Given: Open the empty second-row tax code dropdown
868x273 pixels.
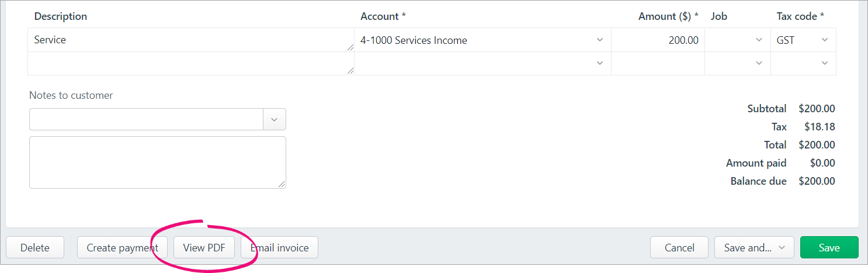Looking at the screenshot, I should 803,63.
